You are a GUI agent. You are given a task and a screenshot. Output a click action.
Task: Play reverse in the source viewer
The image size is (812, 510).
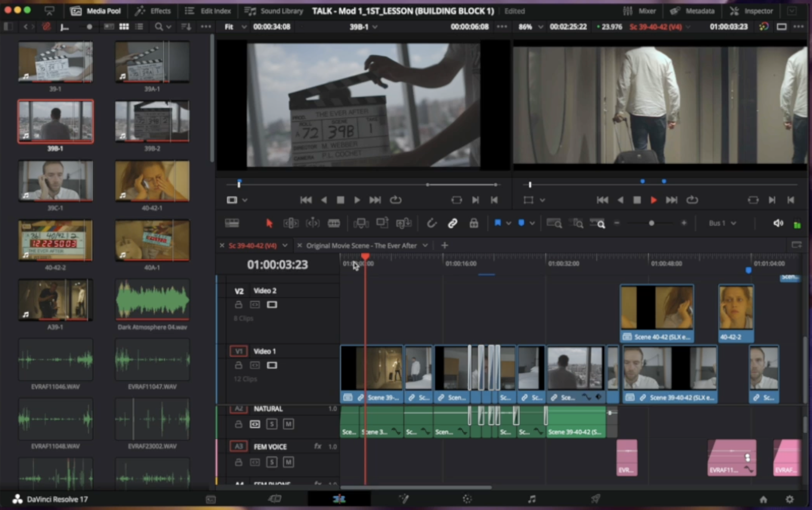(x=324, y=200)
